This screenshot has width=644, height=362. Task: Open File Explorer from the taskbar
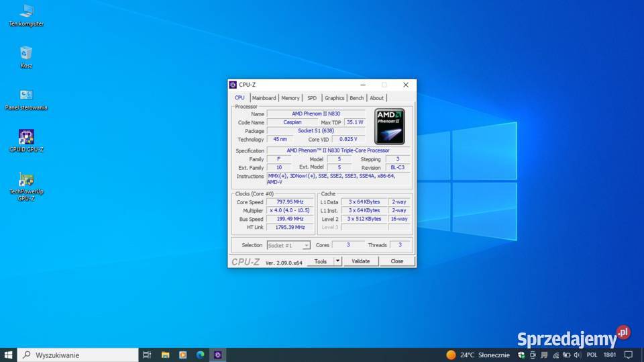165,355
